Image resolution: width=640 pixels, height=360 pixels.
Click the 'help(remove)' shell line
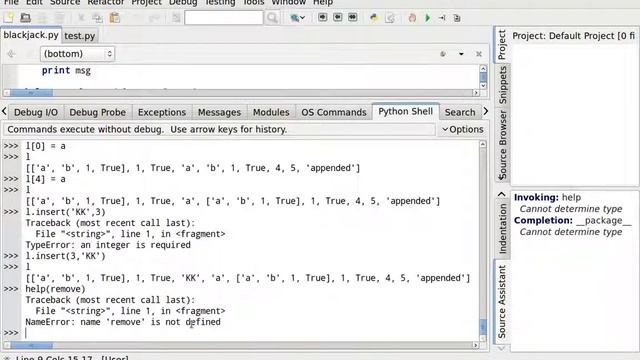click(x=56, y=289)
